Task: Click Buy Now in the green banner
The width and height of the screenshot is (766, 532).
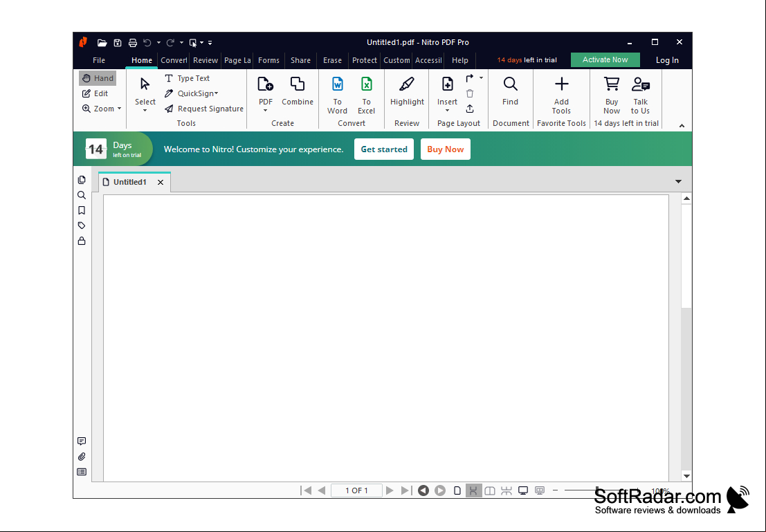Action: tap(446, 149)
